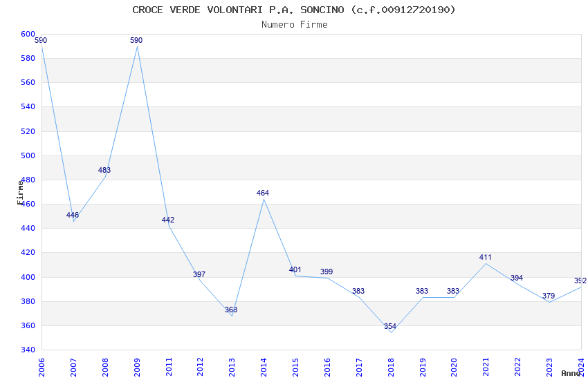Click the year 2014 on the x-axis
The width and height of the screenshot is (588, 380).
point(264,367)
